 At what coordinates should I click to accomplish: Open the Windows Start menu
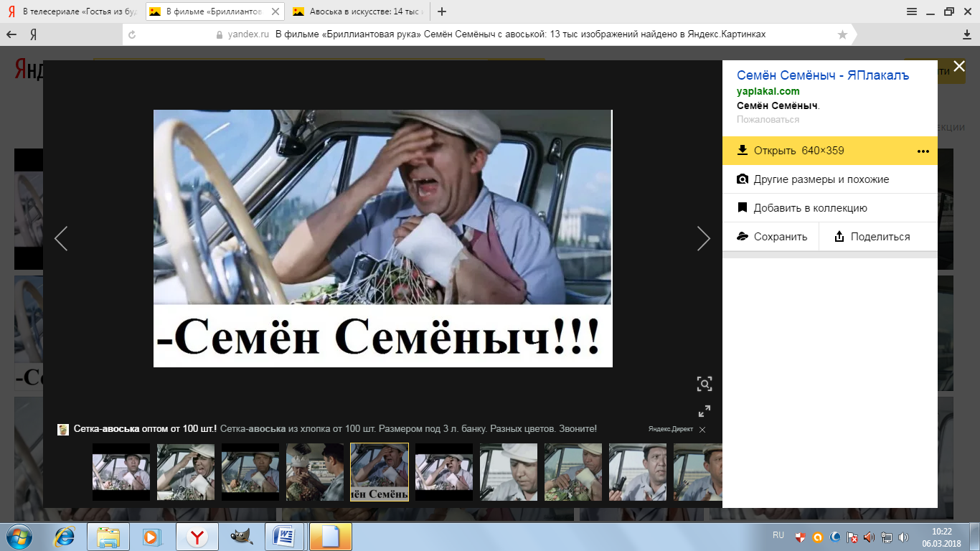pyautogui.click(x=19, y=537)
